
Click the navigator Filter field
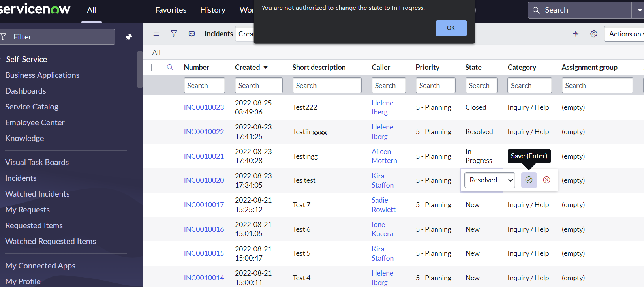coord(58,37)
